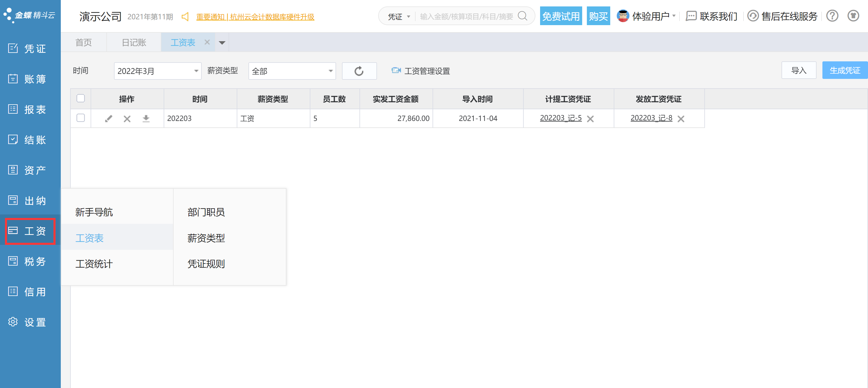Click the search magnifier icon
Image resolution: width=868 pixels, height=388 pixels.
pos(522,16)
